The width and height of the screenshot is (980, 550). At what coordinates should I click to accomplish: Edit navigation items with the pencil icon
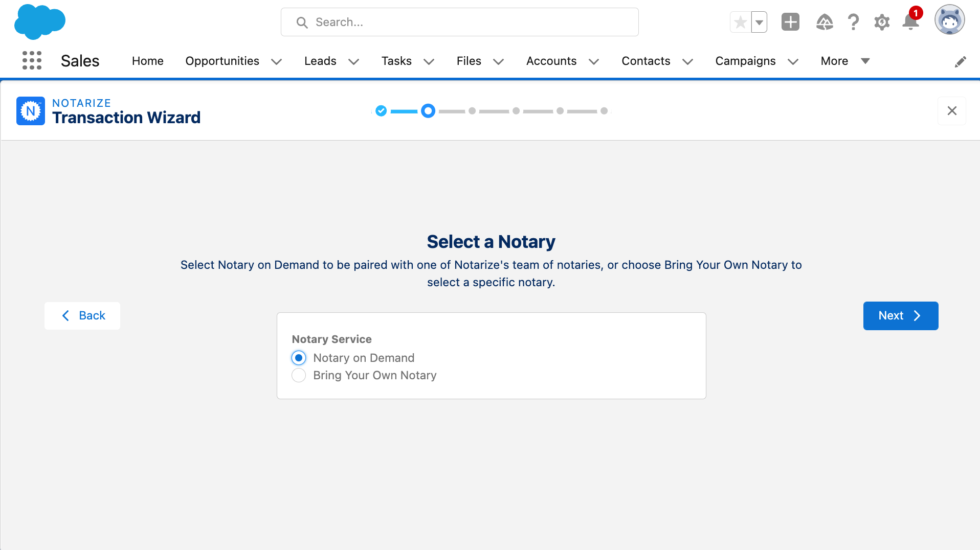961,61
